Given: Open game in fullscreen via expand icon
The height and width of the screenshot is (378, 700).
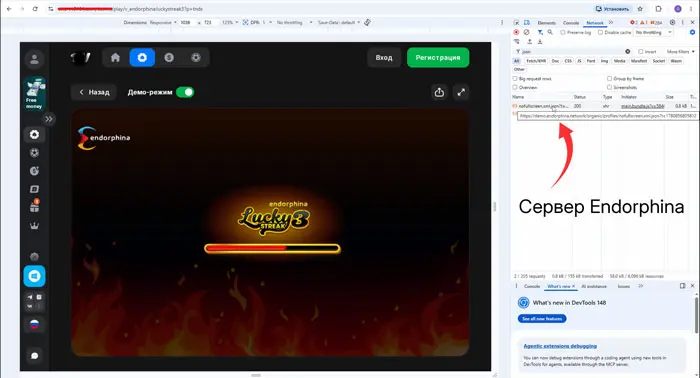Looking at the screenshot, I should tap(461, 92).
